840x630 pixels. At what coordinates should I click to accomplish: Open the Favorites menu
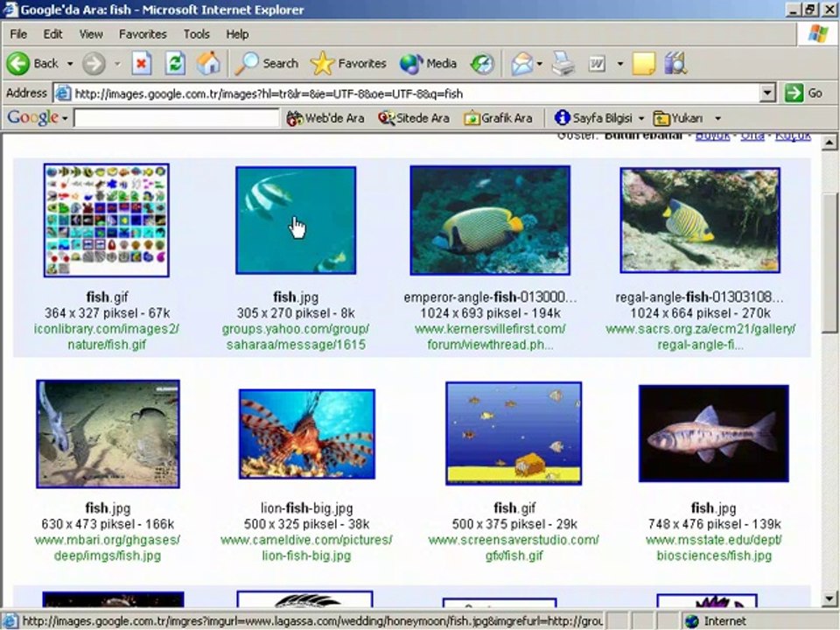coord(143,34)
